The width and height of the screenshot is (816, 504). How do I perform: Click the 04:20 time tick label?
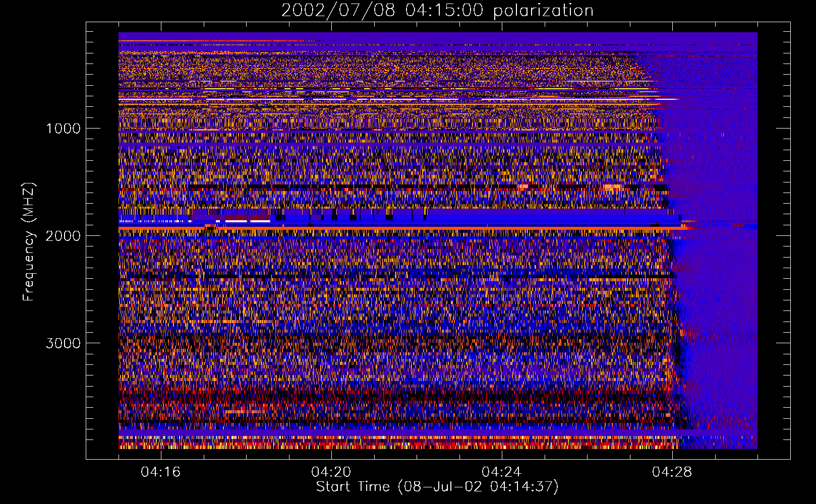(x=331, y=472)
